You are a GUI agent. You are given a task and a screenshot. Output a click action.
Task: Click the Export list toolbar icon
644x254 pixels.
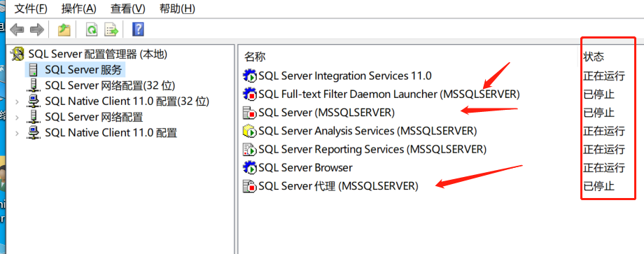coord(111,29)
